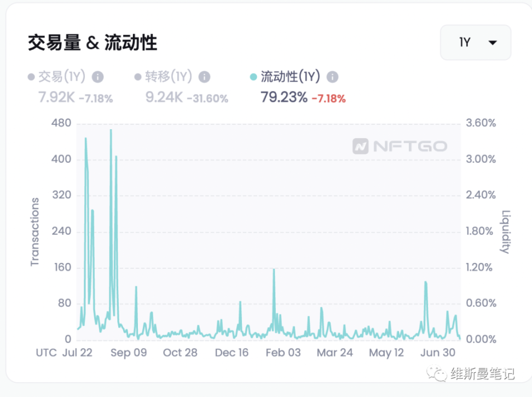Click the grey dot before 交易(1Y)

tap(31, 77)
